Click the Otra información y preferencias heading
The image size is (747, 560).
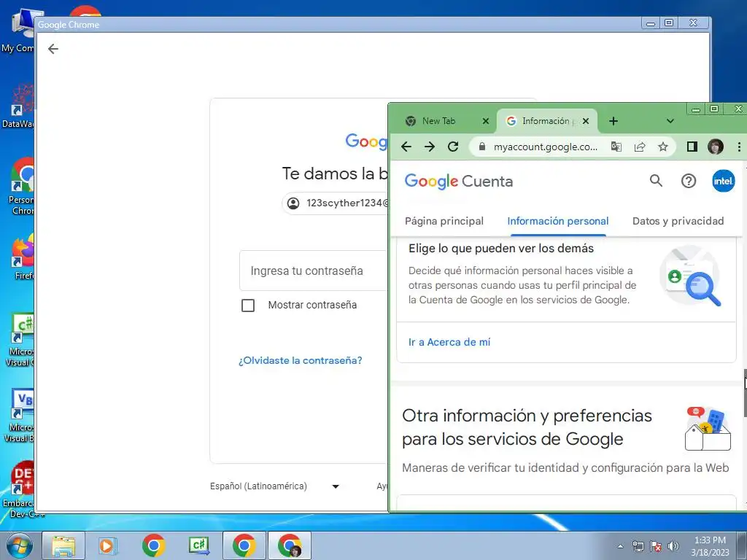527,427
